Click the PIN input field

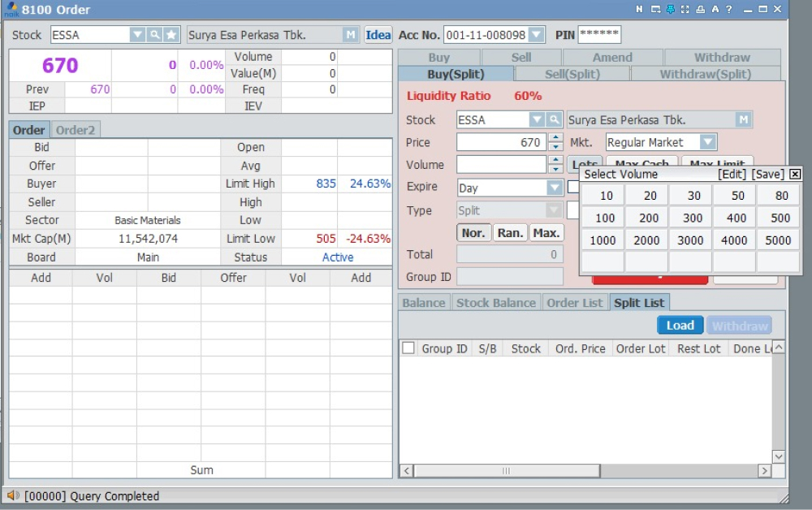599,35
